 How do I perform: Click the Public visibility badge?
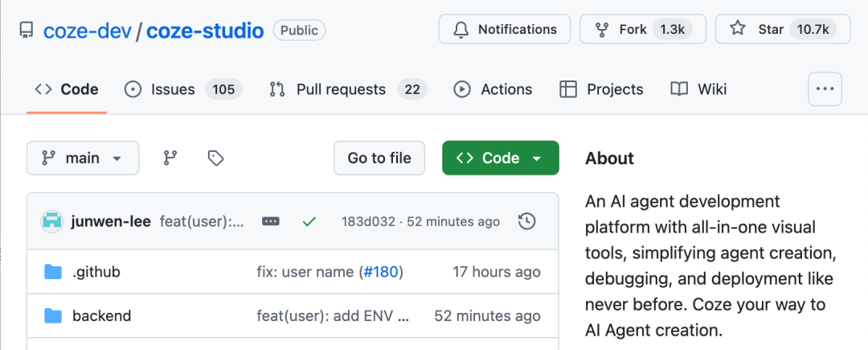point(300,31)
